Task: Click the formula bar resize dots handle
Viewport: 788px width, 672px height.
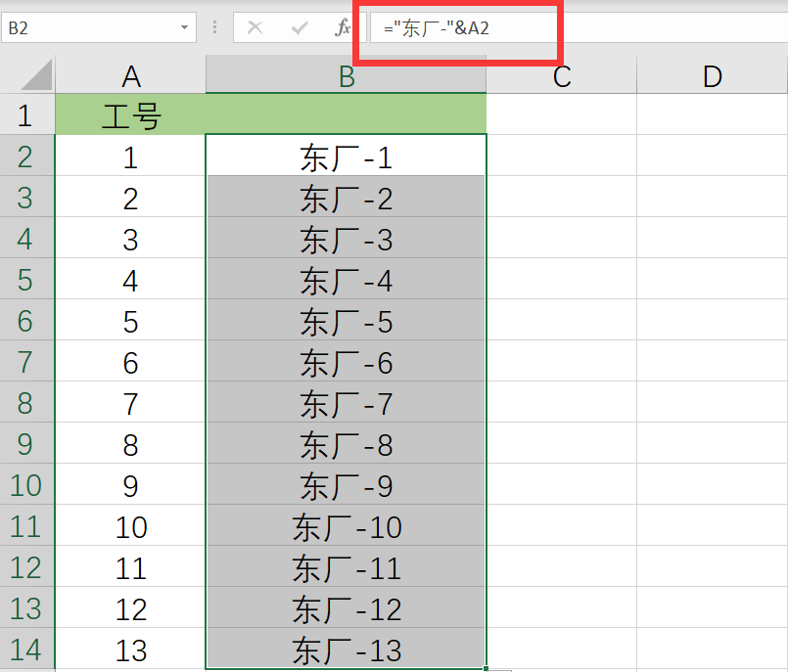Action: pyautogui.click(x=215, y=27)
